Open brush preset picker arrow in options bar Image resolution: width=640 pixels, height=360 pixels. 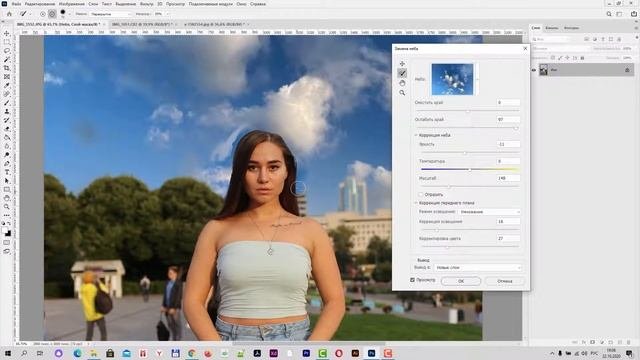coord(69,14)
